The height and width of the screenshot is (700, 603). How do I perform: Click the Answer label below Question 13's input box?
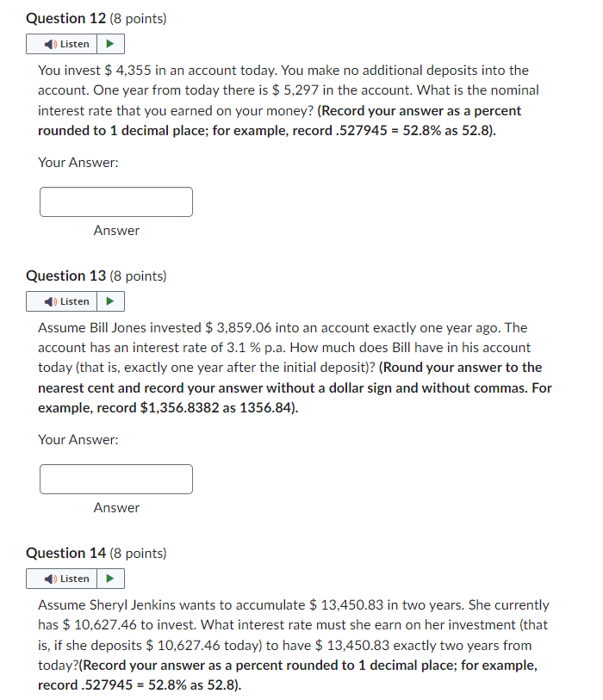[115, 507]
